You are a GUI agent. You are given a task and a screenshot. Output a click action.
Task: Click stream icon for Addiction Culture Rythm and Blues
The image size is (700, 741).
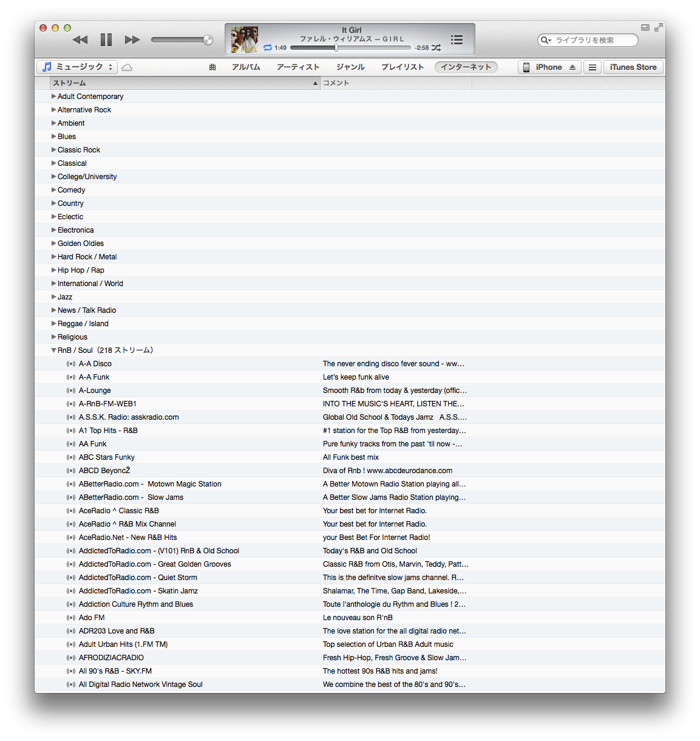71,604
